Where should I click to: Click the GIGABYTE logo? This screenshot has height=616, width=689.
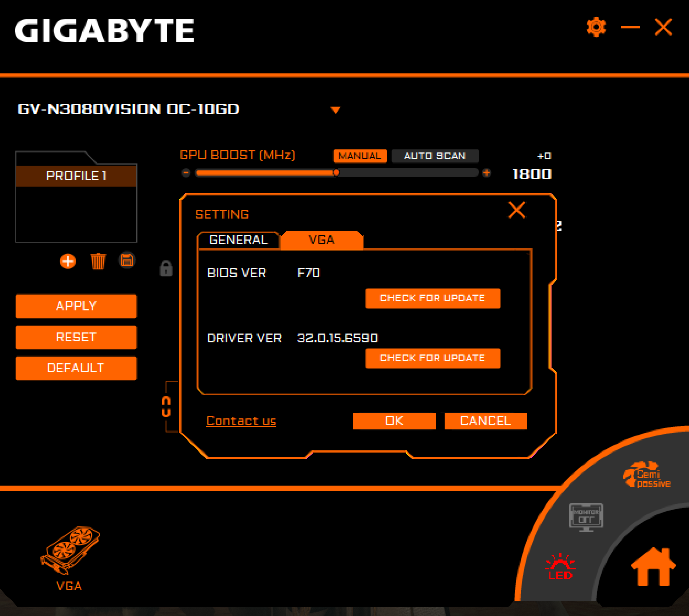pyautogui.click(x=104, y=31)
